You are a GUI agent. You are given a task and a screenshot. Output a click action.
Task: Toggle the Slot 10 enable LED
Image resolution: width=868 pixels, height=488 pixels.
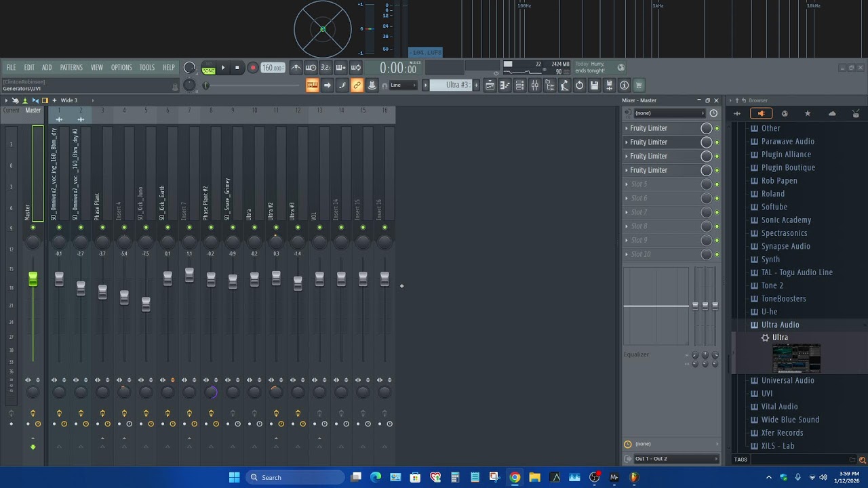[717, 255]
